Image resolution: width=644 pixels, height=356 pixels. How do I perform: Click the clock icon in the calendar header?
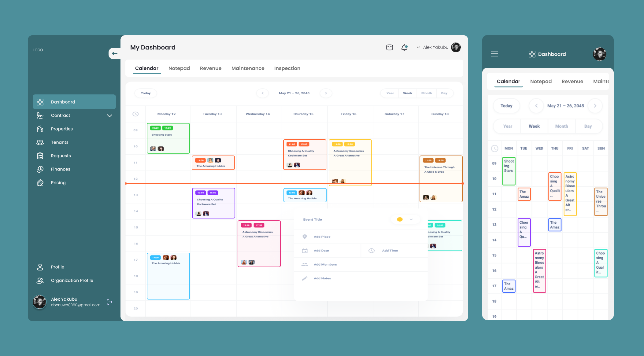(x=135, y=114)
